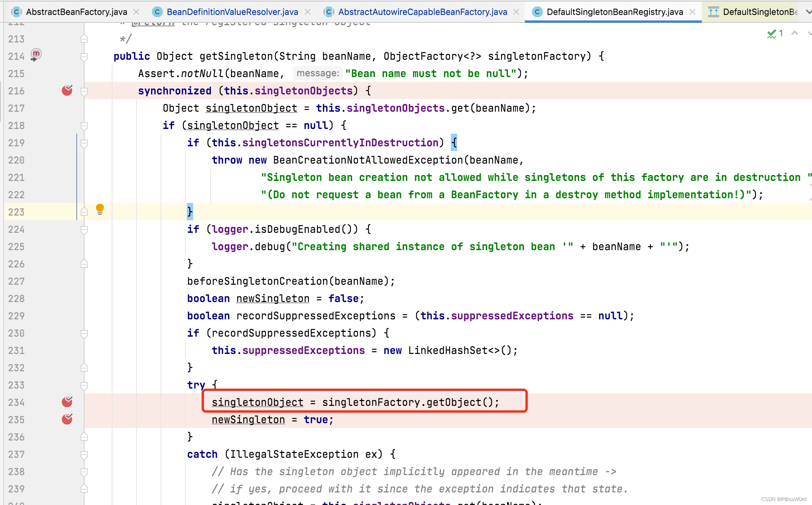The image size is (812, 505).
Task: Toggle breakpoint on line 216
Action: (67, 90)
